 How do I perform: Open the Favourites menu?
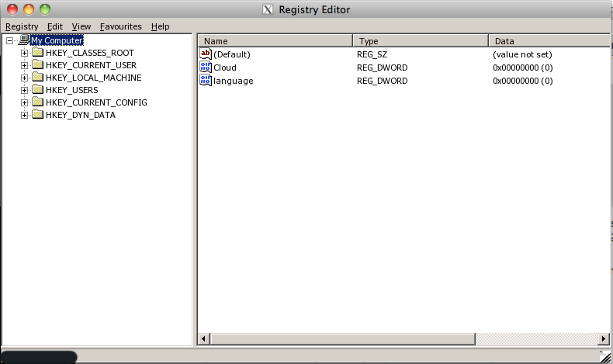coord(121,26)
